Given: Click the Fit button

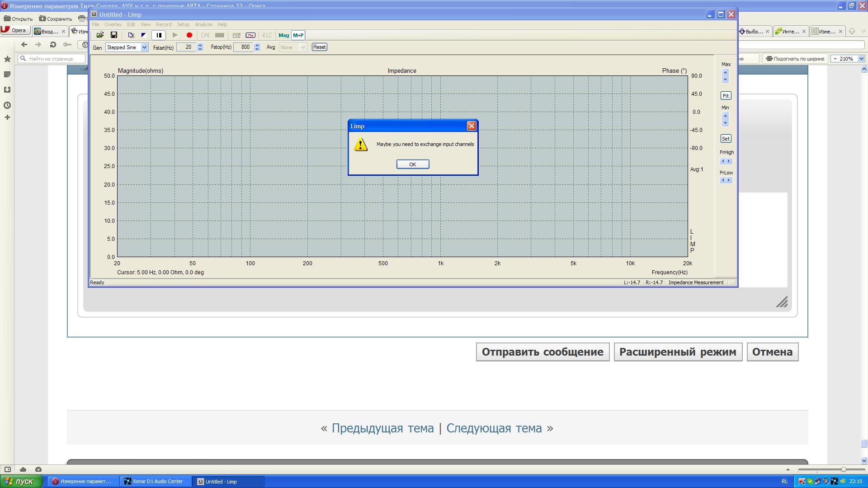Looking at the screenshot, I should [726, 96].
